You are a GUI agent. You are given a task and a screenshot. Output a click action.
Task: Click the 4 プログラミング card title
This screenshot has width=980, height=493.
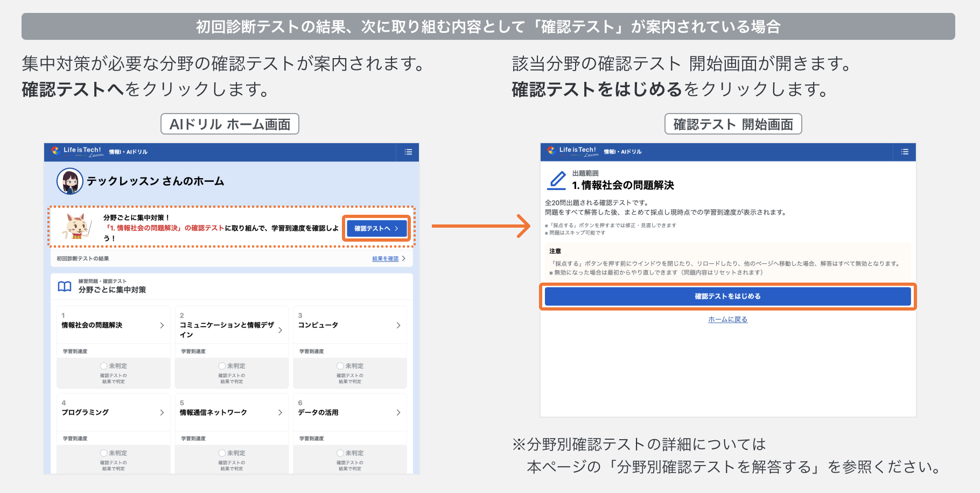85,412
